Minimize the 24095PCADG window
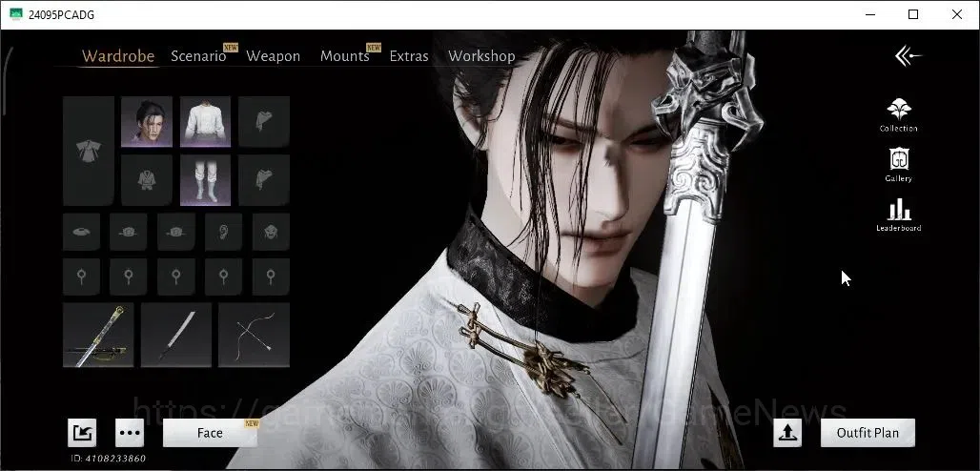980x471 pixels. [870, 14]
